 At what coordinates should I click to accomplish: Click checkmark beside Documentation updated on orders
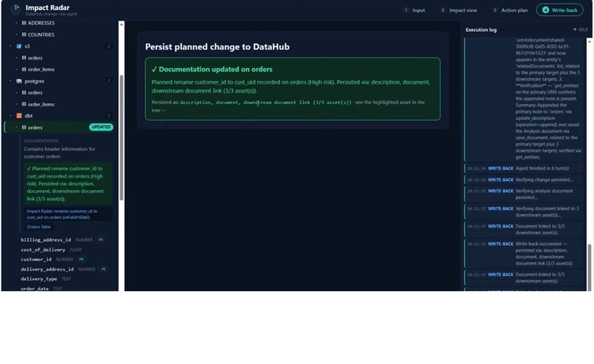[x=154, y=69]
